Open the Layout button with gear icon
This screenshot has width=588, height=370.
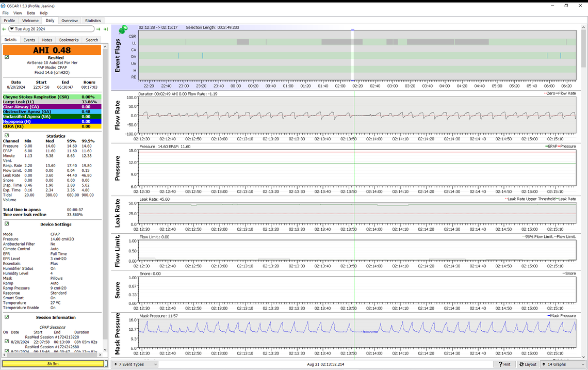pos(528,364)
